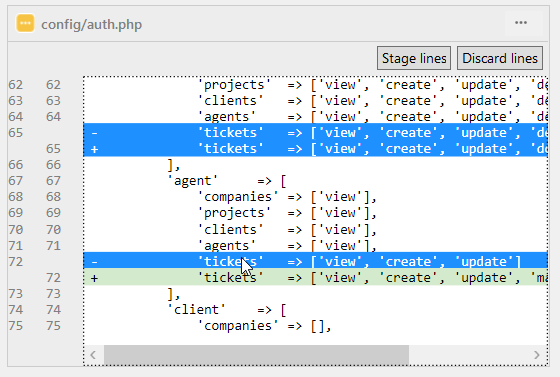Click the scroll right arrow of the diff
This screenshot has width=560, height=377.
pos(536,355)
